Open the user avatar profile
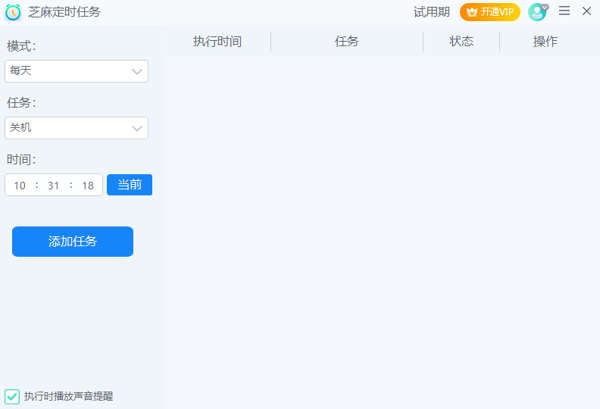This screenshot has height=409, width=600. click(x=538, y=12)
